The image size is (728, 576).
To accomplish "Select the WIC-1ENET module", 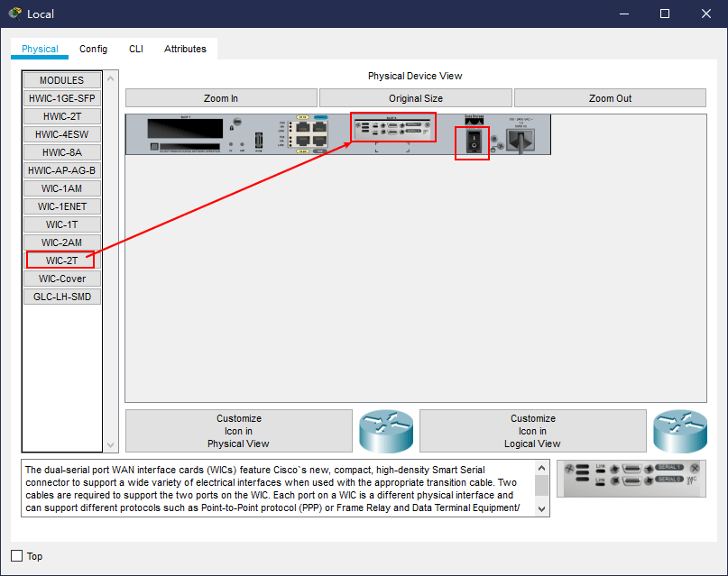I will [x=61, y=206].
